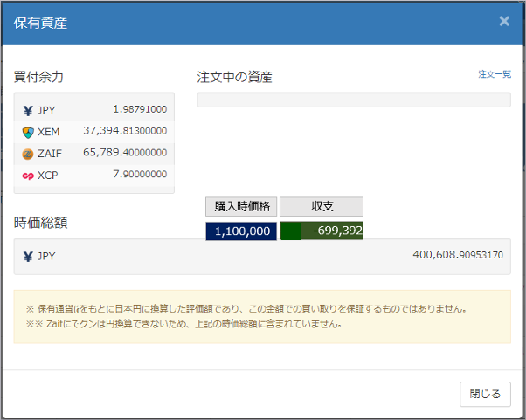Click the XCP currency label
The height and width of the screenshot is (420, 526).
tap(48, 176)
